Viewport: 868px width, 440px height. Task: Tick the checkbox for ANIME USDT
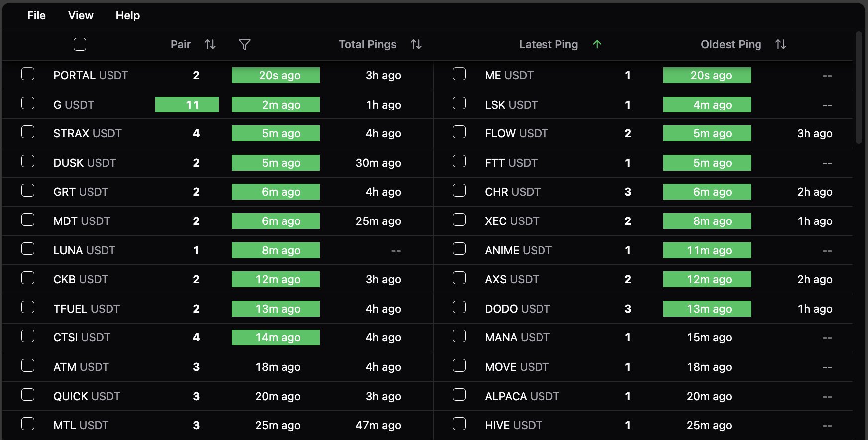pyautogui.click(x=459, y=249)
